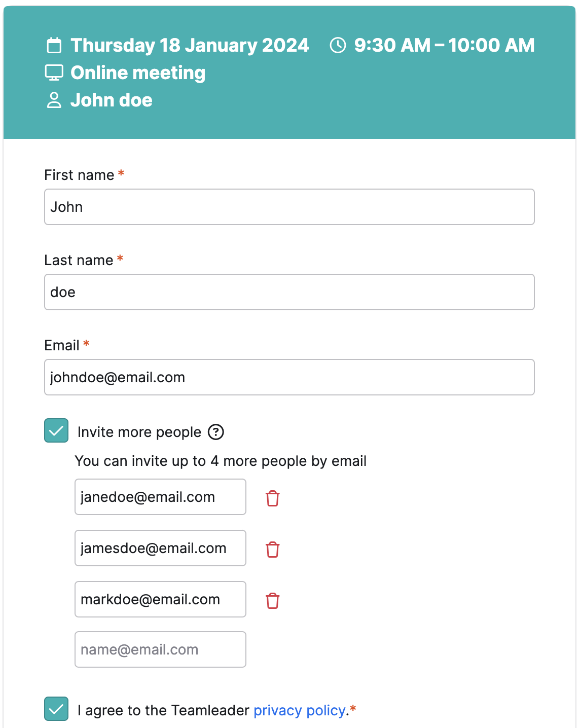The width and height of the screenshot is (580, 728).
Task: Click the empty name@email.com invite field
Action: [x=160, y=649]
